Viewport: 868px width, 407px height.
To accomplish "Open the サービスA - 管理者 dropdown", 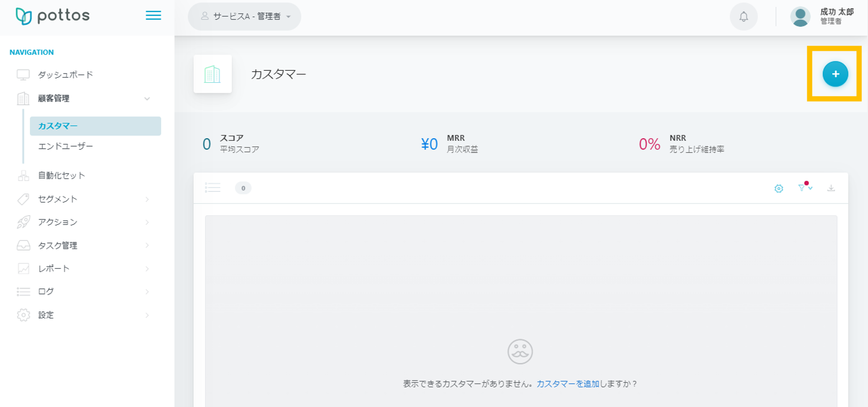I will click(x=244, y=17).
